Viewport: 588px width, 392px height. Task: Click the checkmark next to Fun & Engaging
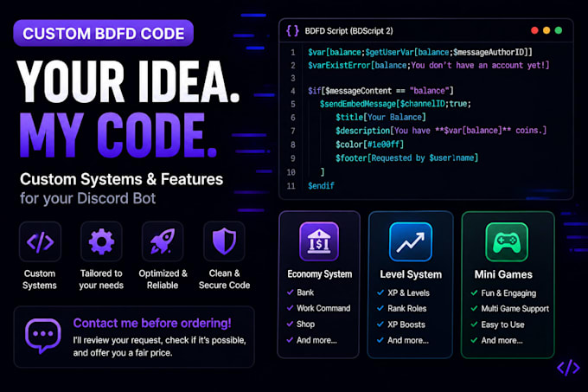coord(474,292)
